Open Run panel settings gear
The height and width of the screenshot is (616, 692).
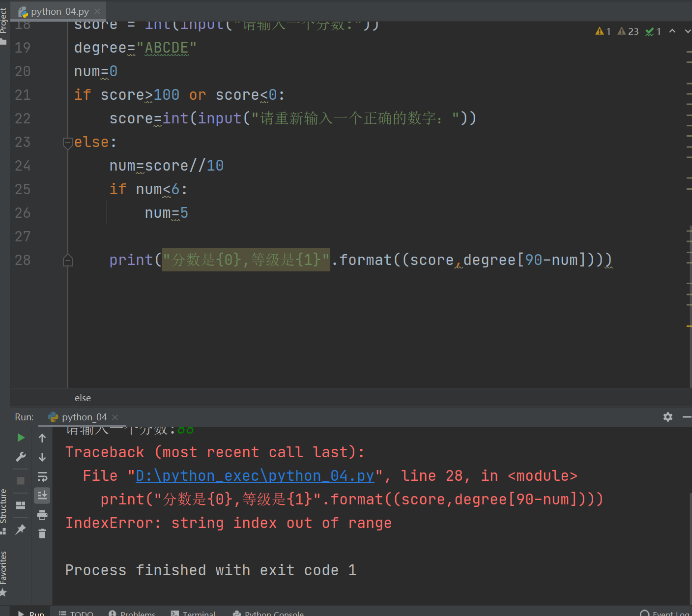[x=667, y=417]
